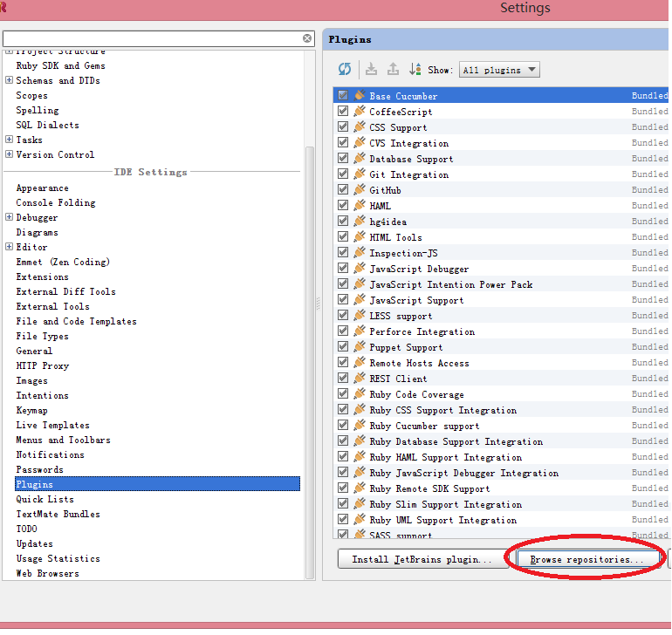Viewport: 672px width, 635px height.
Task: Open the Updates settings entry
Action: 35,543
